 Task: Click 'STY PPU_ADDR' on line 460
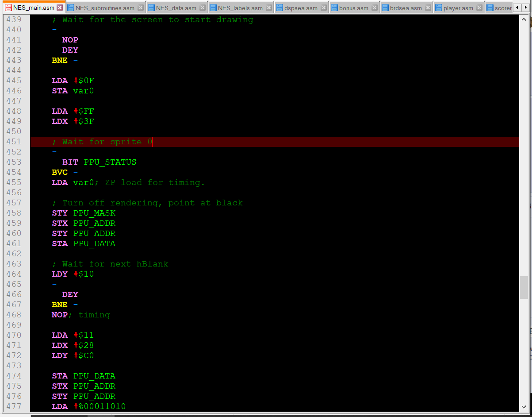tap(84, 233)
